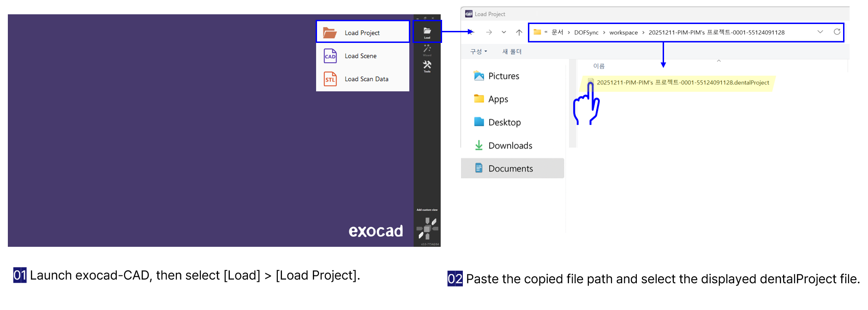Open Downloads in the navigation pane
Screen dimensions: 868x310
510,146
